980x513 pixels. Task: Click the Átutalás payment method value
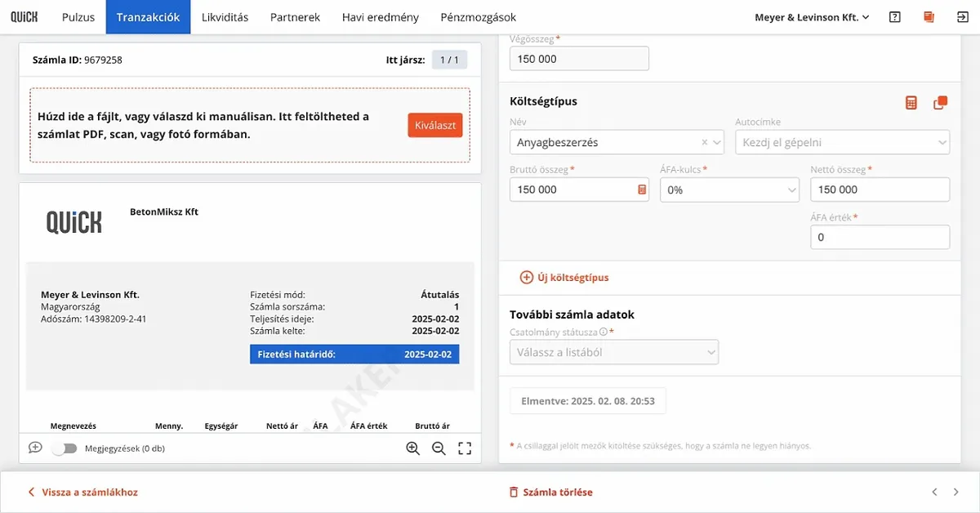tap(439, 295)
